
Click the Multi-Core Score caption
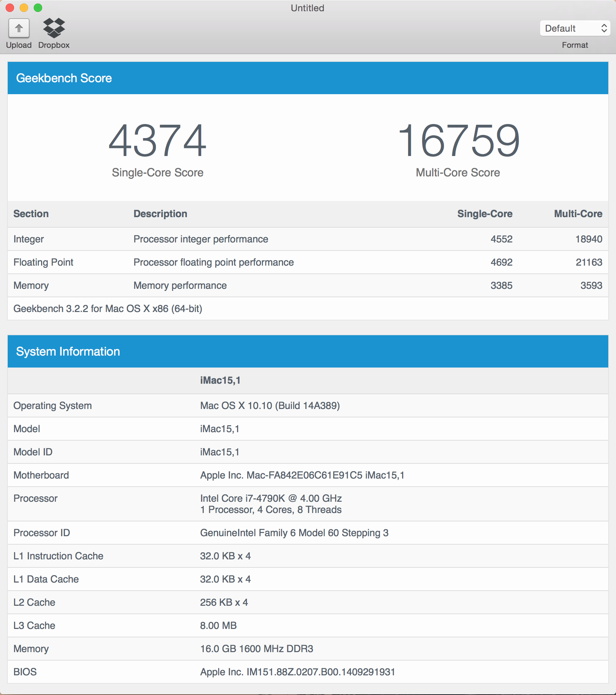tap(458, 173)
